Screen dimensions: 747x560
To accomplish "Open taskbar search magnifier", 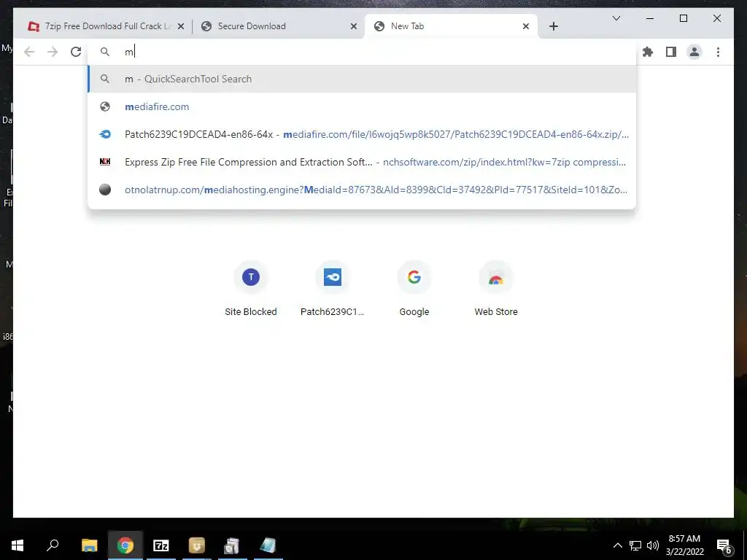I will click(x=53, y=545).
